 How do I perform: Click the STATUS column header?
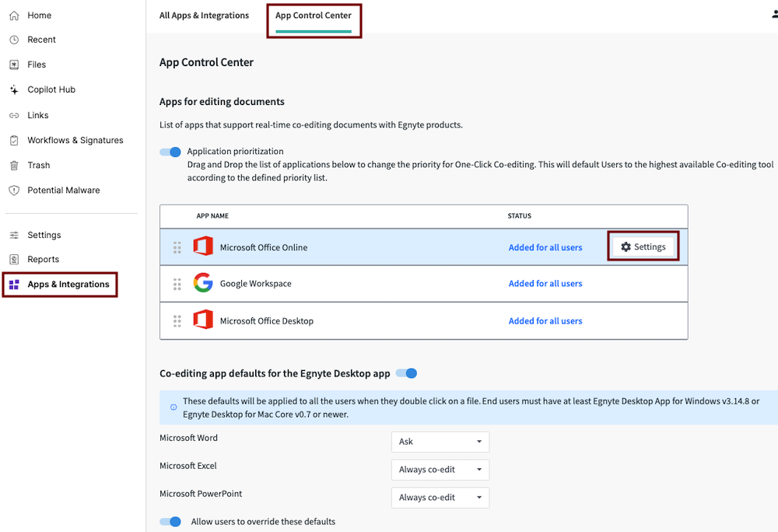tap(520, 216)
